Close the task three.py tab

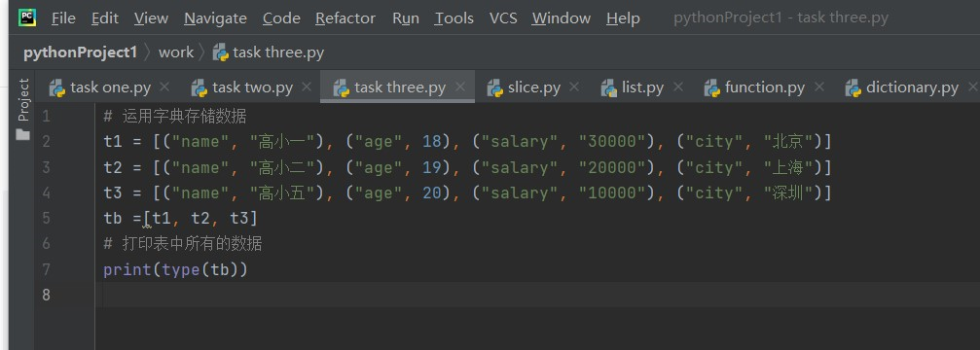coord(460,87)
